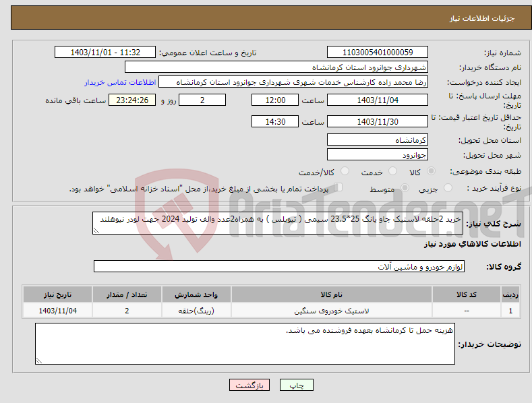This screenshot has width=532, height=403.
Task: Open the اطلاعات تماس خریدار link
Action: click(120, 82)
